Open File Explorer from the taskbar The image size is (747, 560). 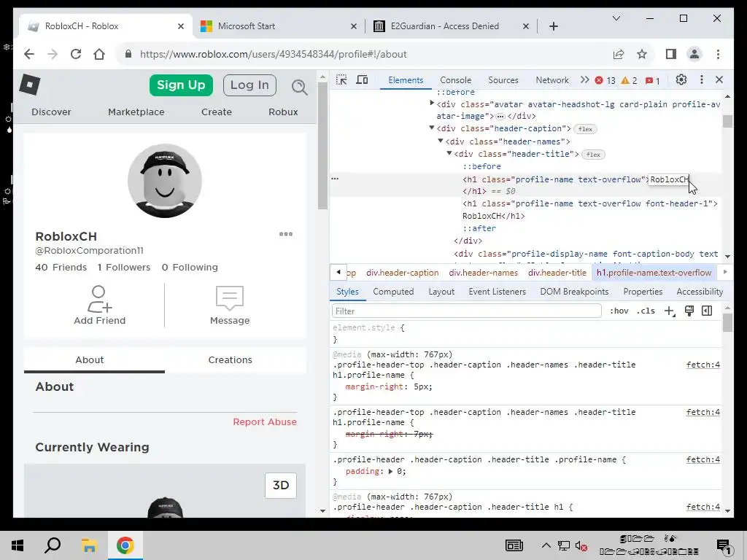(88, 545)
